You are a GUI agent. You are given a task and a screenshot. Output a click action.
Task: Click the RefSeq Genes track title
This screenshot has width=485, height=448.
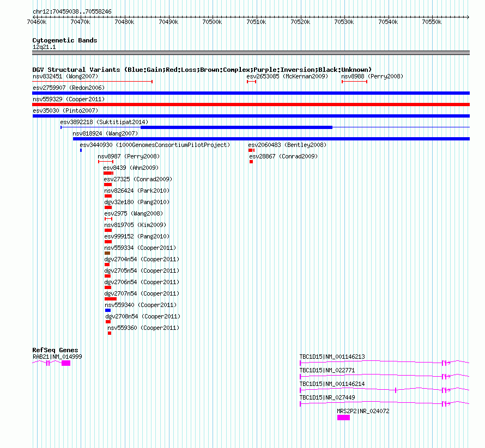point(55,350)
